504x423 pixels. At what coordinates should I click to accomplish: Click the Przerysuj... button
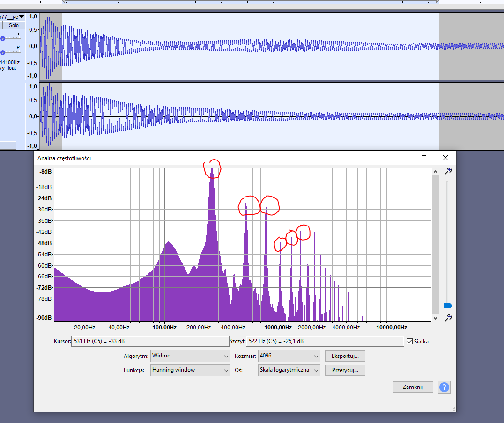click(x=345, y=370)
